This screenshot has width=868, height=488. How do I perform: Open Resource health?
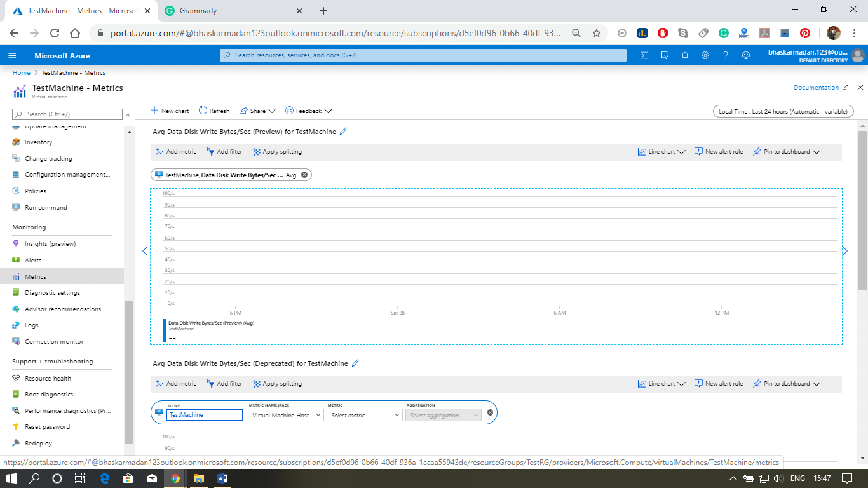click(48, 379)
